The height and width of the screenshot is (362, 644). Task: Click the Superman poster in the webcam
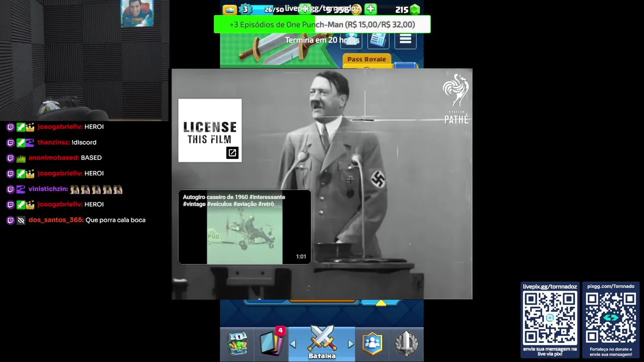(137, 13)
